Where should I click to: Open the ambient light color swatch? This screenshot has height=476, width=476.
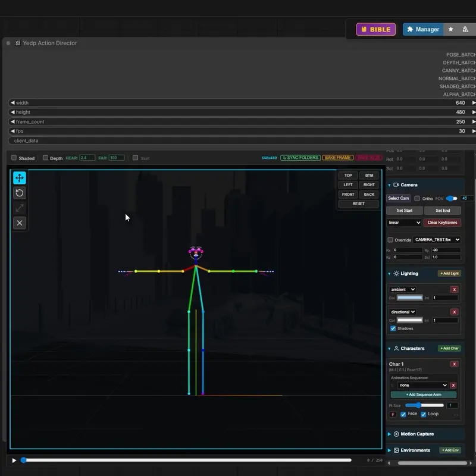[410, 298]
